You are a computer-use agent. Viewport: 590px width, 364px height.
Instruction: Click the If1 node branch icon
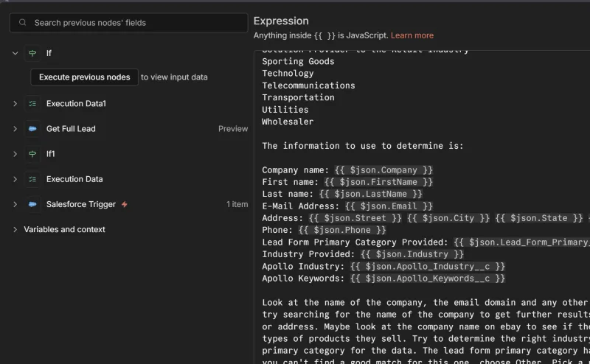(32, 154)
